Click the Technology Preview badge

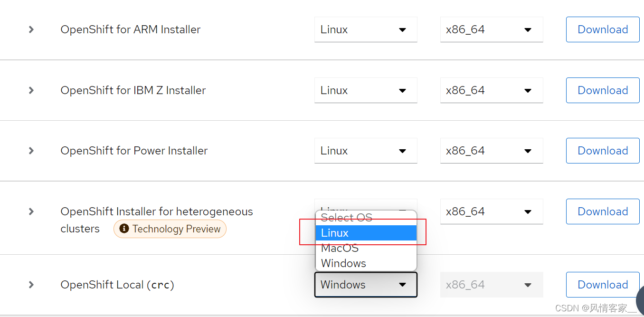click(x=170, y=229)
